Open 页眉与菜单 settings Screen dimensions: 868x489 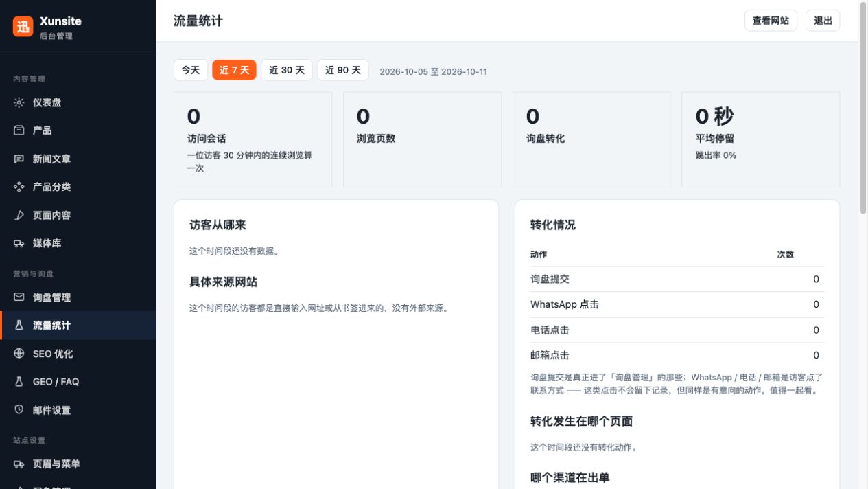(x=78, y=464)
